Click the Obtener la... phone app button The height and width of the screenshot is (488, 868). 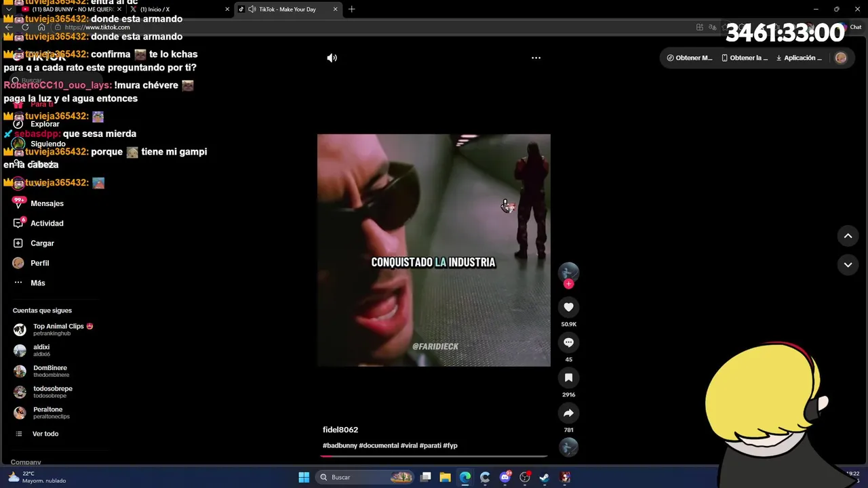[x=745, y=58]
